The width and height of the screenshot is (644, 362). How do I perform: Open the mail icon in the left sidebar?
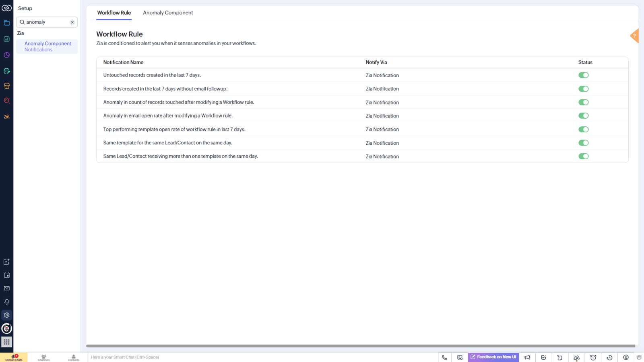point(6,288)
